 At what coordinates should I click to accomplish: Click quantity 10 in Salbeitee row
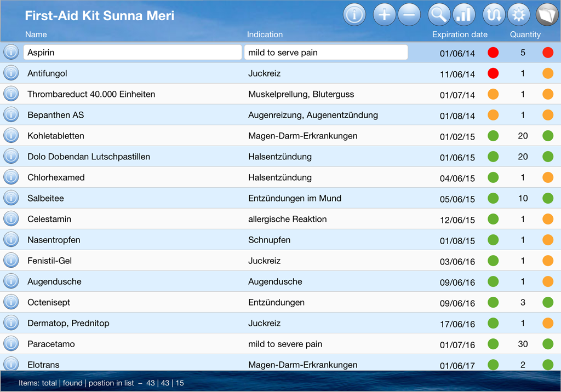click(x=523, y=198)
